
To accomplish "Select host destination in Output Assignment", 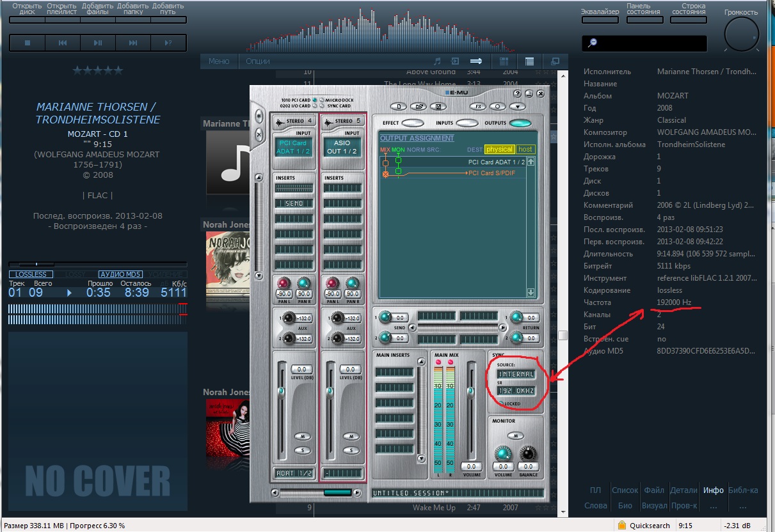I will tap(525, 149).
